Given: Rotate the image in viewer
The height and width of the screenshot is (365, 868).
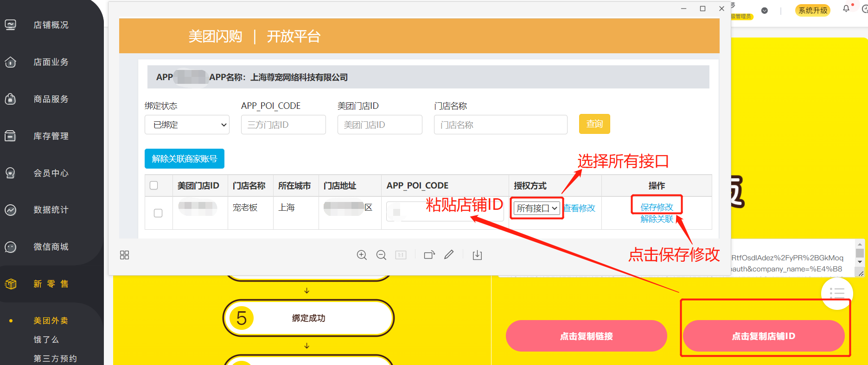Looking at the screenshot, I should (x=429, y=255).
